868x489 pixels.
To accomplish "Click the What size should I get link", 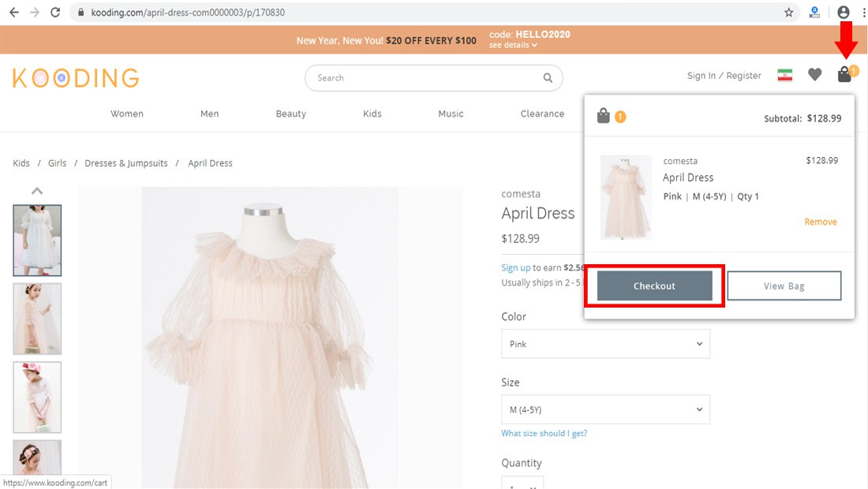I will click(x=544, y=434).
